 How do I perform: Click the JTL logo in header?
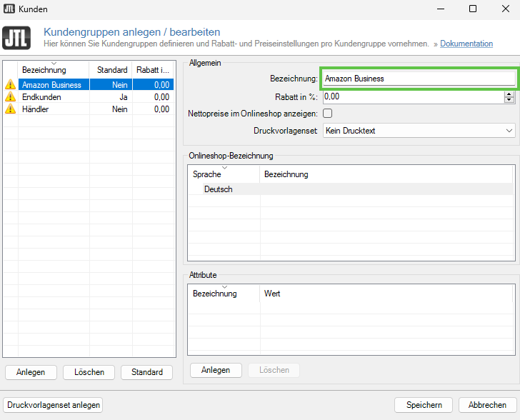[x=16, y=38]
